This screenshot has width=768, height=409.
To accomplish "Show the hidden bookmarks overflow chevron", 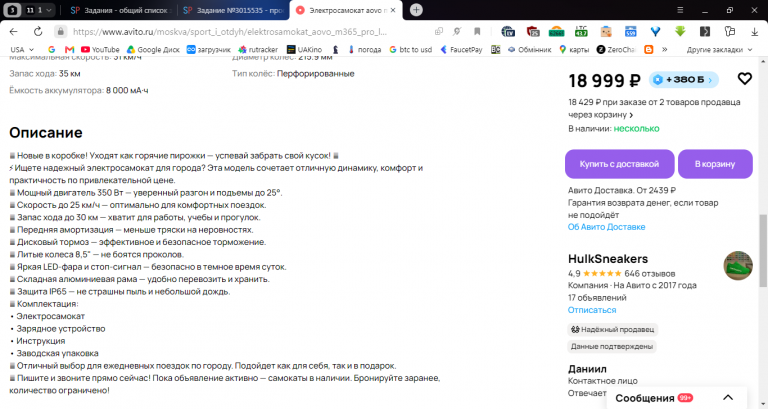I will (665, 49).
